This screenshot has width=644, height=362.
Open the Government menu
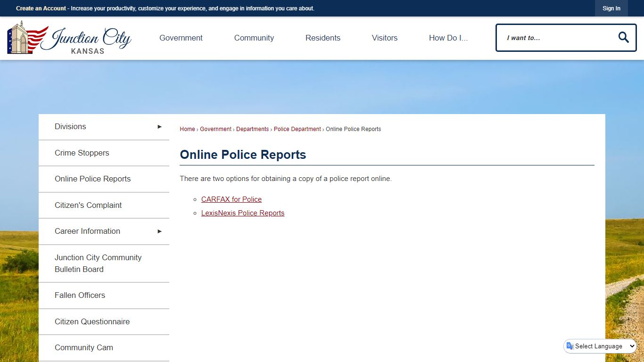181,38
